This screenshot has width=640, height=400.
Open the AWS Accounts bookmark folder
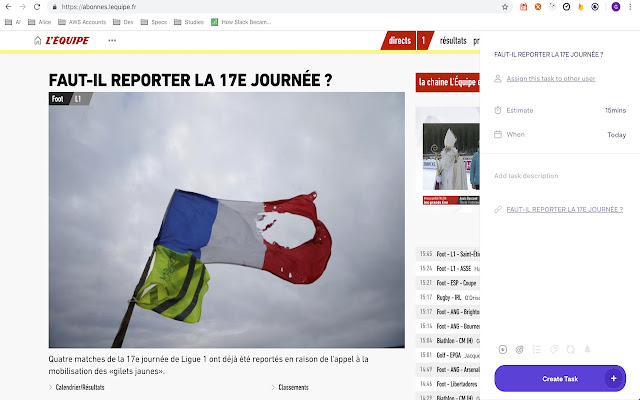87,21
